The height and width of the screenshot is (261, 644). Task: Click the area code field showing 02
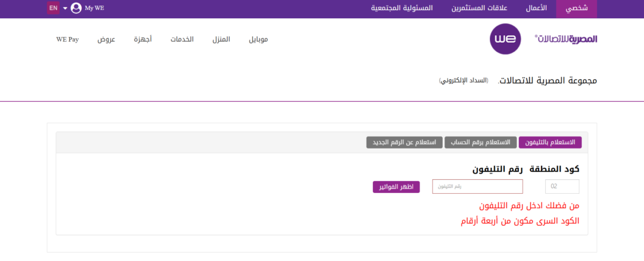click(x=562, y=186)
